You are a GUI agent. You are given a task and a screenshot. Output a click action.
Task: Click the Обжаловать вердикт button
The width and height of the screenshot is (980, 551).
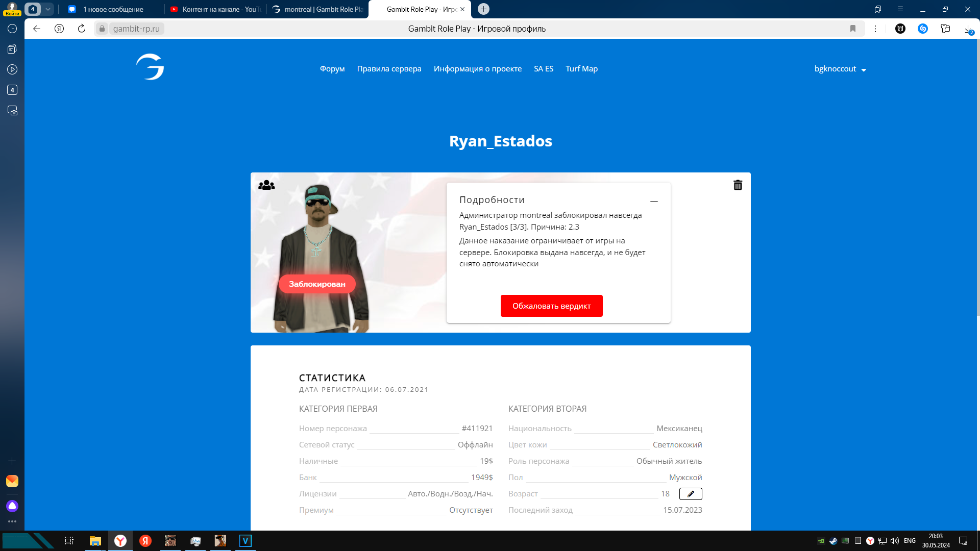coord(551,306)
